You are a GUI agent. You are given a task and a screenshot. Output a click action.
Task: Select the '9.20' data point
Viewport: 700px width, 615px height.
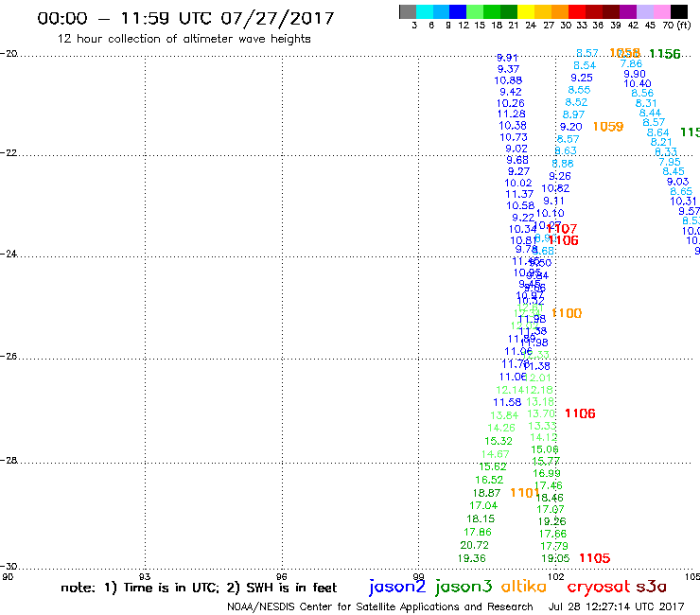pos(571,127)
